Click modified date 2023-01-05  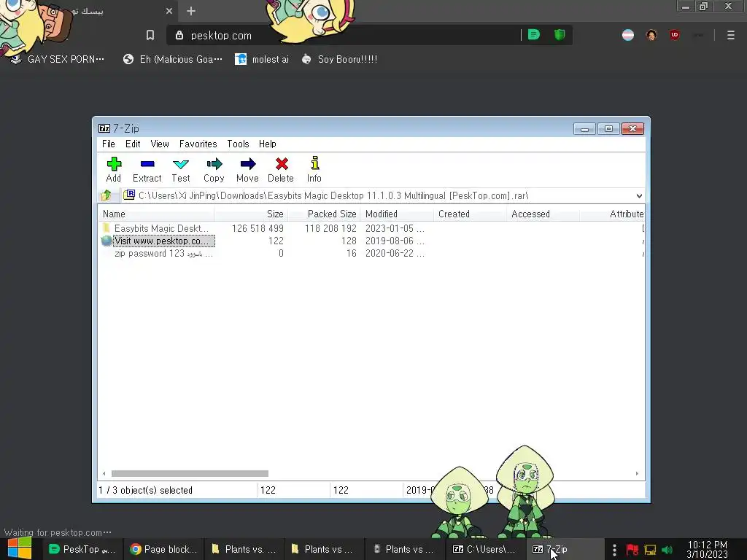coord(395,228)
